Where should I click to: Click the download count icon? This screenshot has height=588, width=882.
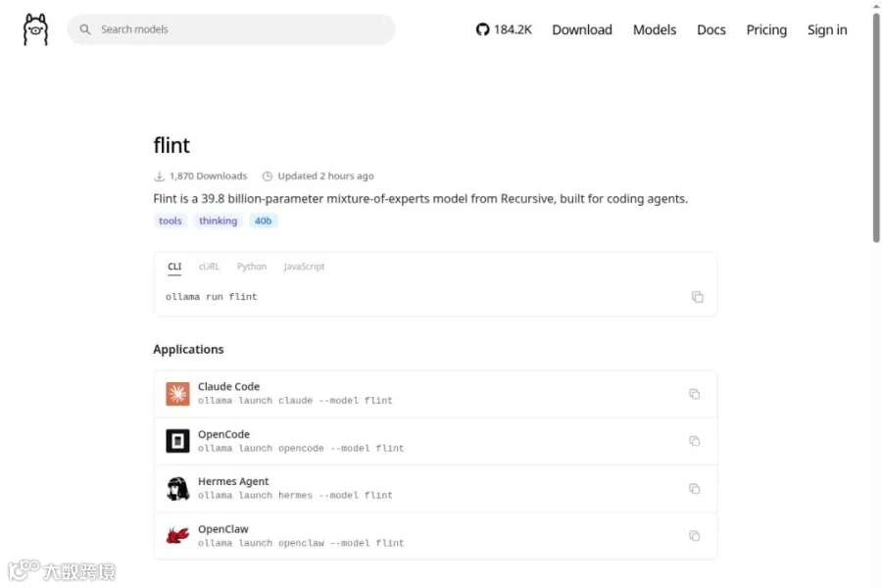click(159, 176)
